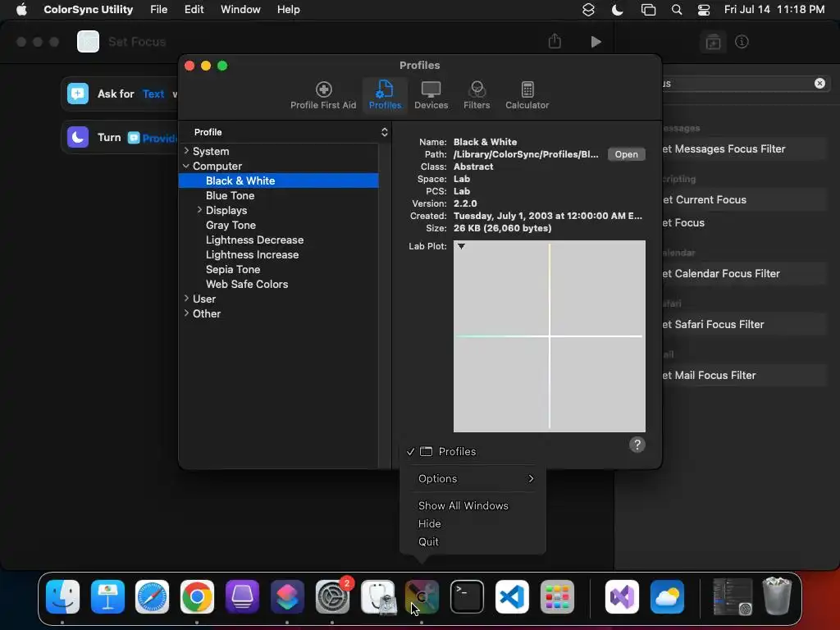Open Google Chrome from the dock
The width and height of the screenshot is (840, 630).
tap(197, 596)
